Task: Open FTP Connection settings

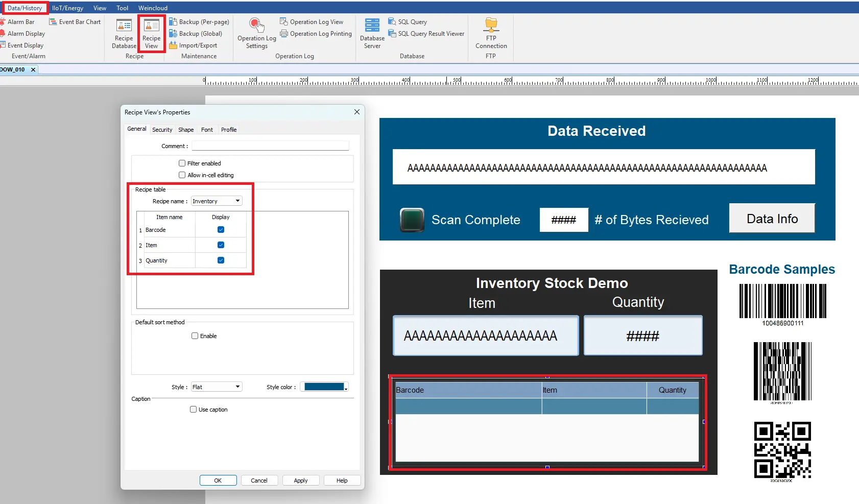Action: (x=491, y=33)
